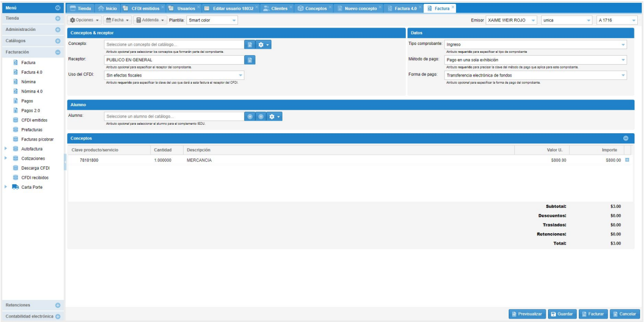This screenshot has width=644, height=322.
Task: Expand the Administración sidebar section
Action: [x=58, y=29]
